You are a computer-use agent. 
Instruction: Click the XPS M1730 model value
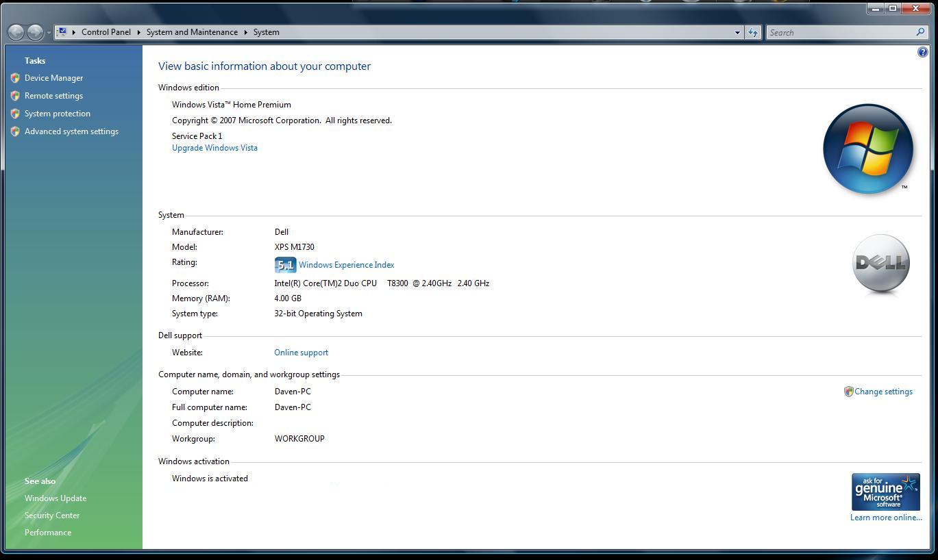coord(295,247)
